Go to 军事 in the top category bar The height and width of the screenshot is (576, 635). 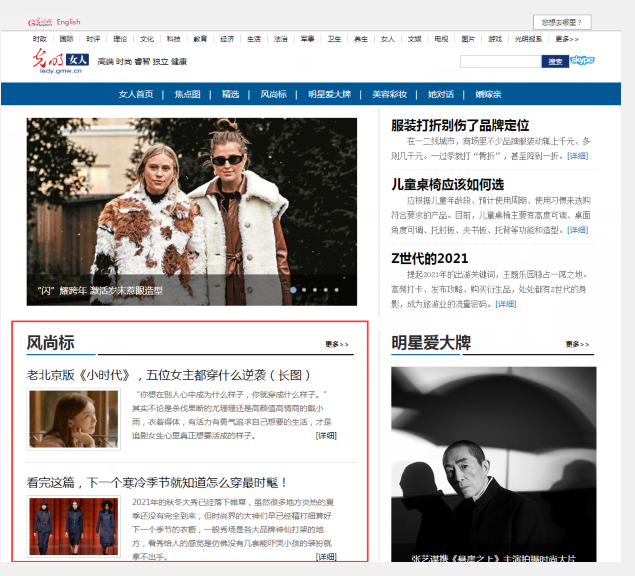[307, 39]
